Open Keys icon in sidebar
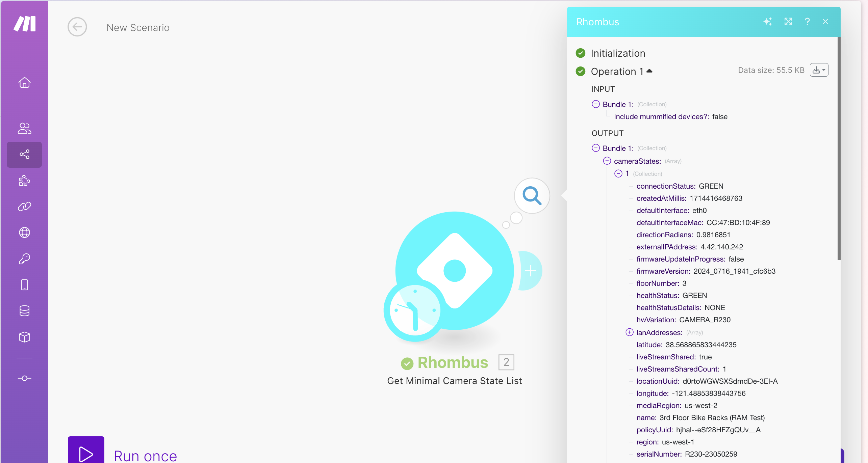868x463 pixels. pyautogui.click(x=24, y=259)
